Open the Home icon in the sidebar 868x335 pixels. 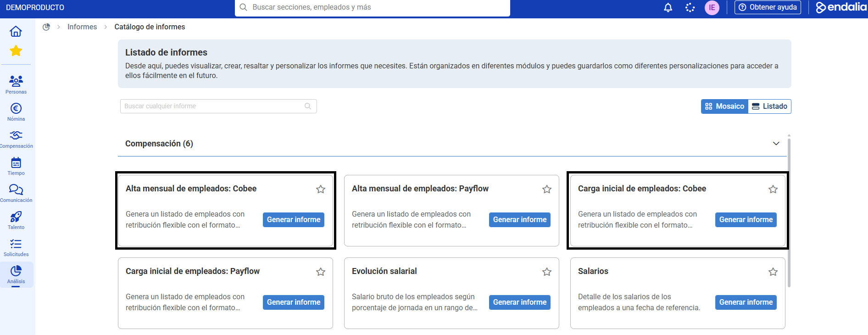point(16,31)
